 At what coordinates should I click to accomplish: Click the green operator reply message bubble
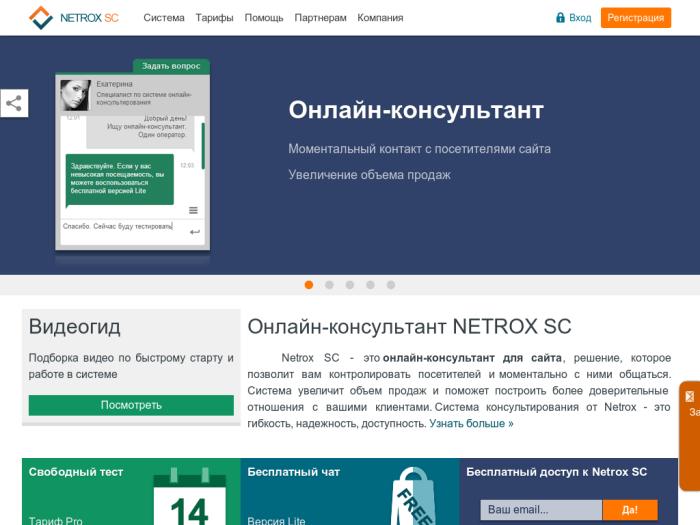[120, 179]
